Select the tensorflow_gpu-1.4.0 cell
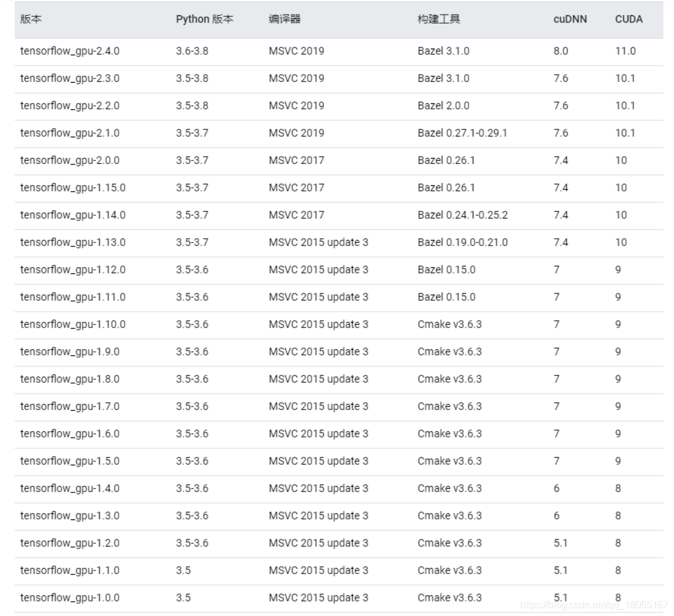The image size is (674, 616). (x=70, y=489)
